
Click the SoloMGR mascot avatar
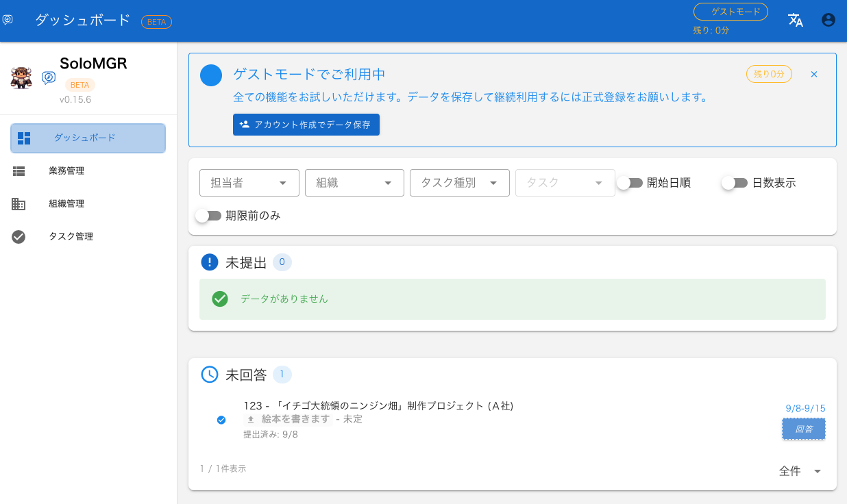(22, 77)
